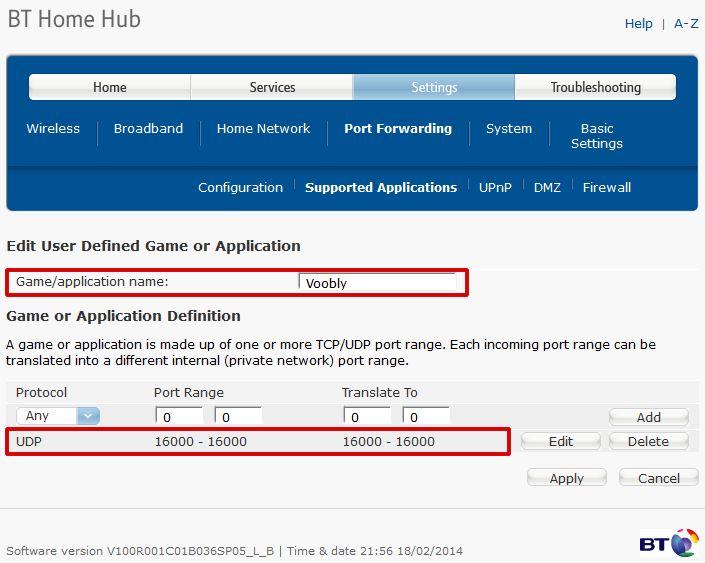Open Wireless settings section

point(53,129)
